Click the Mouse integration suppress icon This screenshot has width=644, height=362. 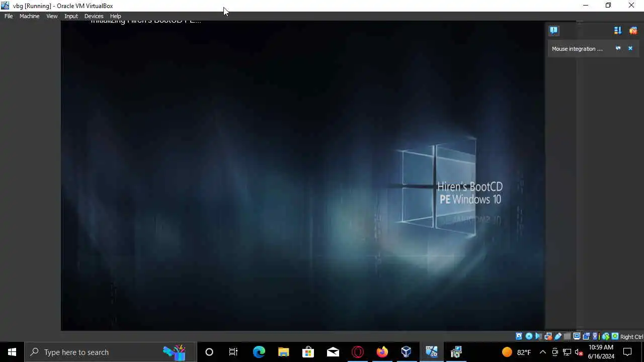(x=618, y=48)
